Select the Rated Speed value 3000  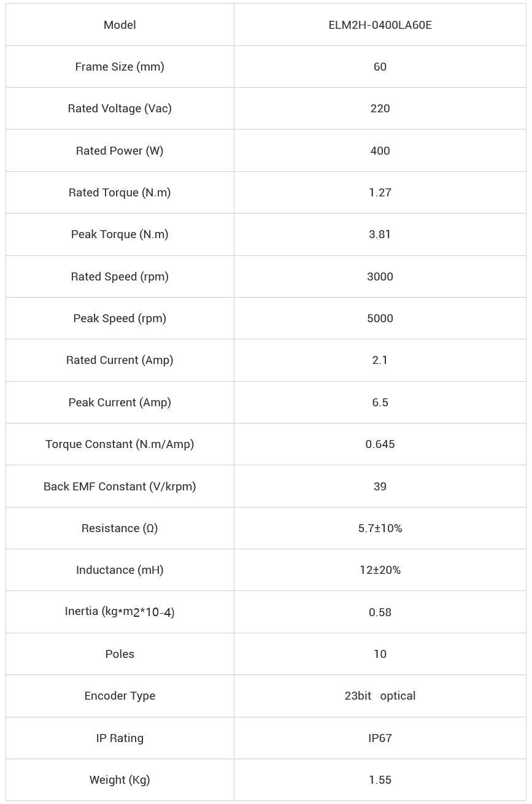point(380,277)
